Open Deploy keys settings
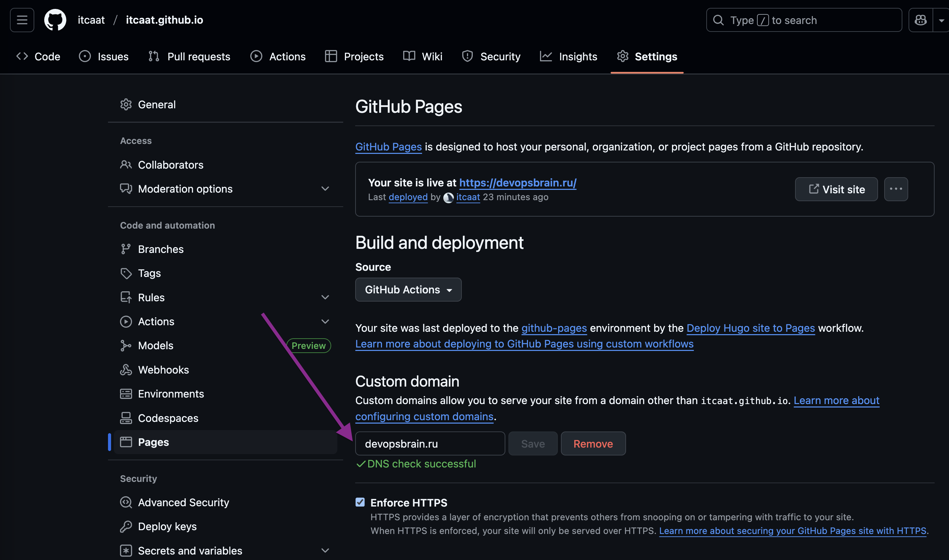 [225, 526]
